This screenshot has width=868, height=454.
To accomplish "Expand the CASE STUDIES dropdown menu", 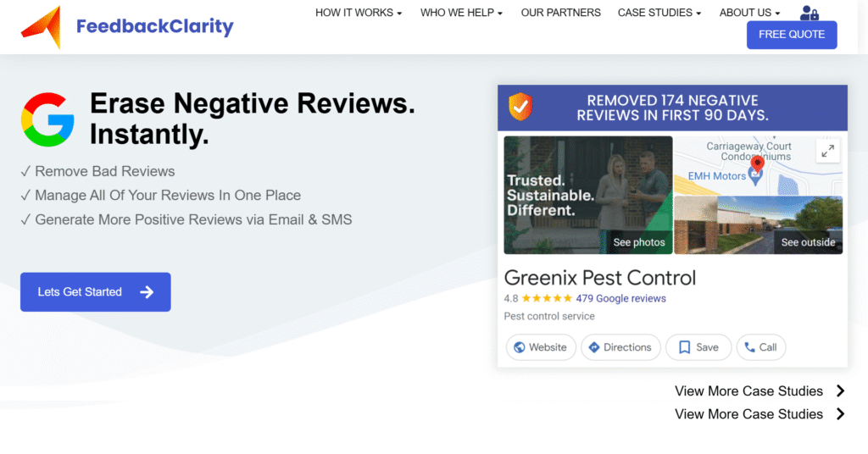I will click(x=659, y=13).
